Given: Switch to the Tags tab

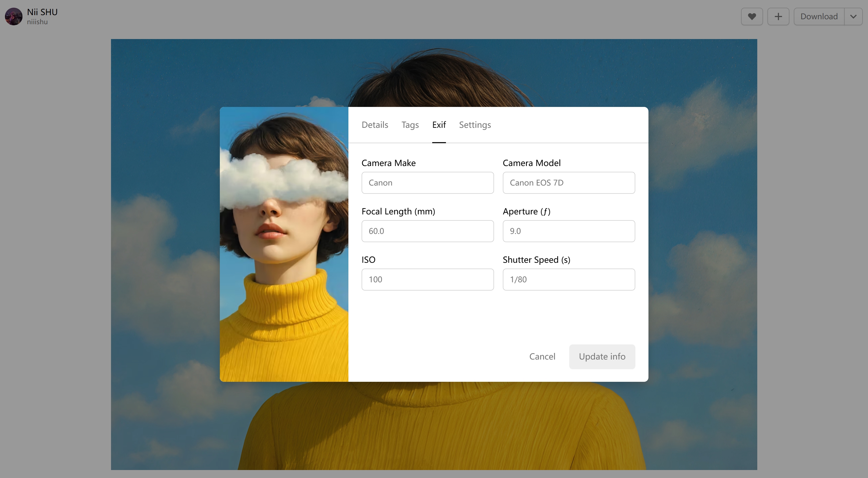Looking at the screenshot, I should point(410,125).
